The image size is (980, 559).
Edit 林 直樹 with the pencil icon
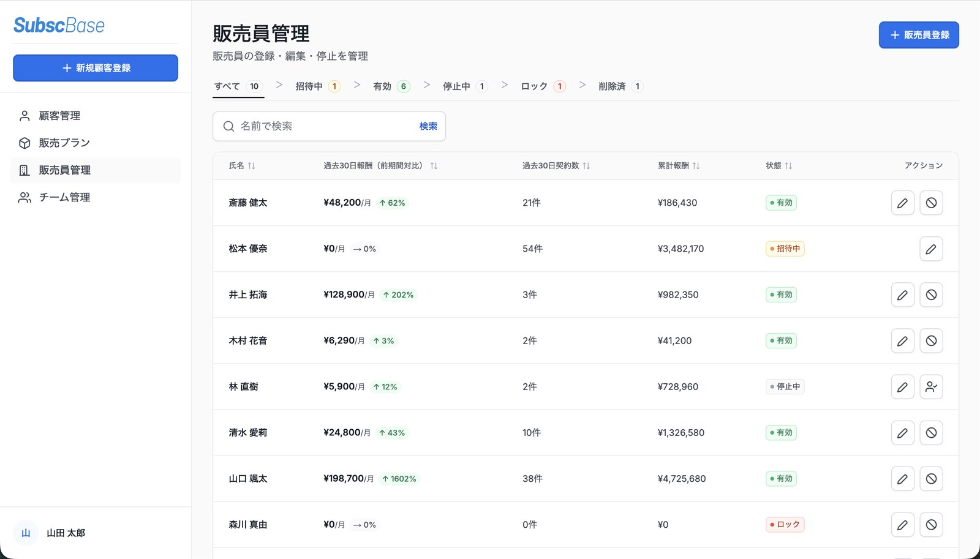tap(902, 386)
